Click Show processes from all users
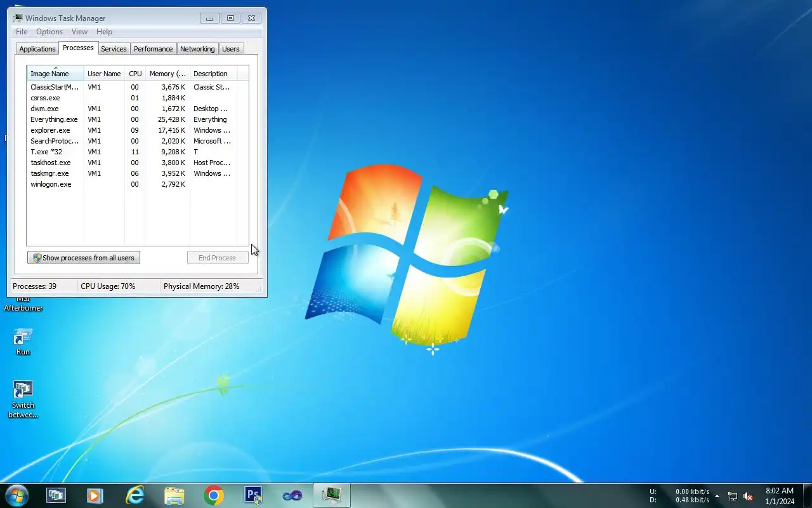The width and height of the screenshot is (812, 508). click(x=84, y=258)
